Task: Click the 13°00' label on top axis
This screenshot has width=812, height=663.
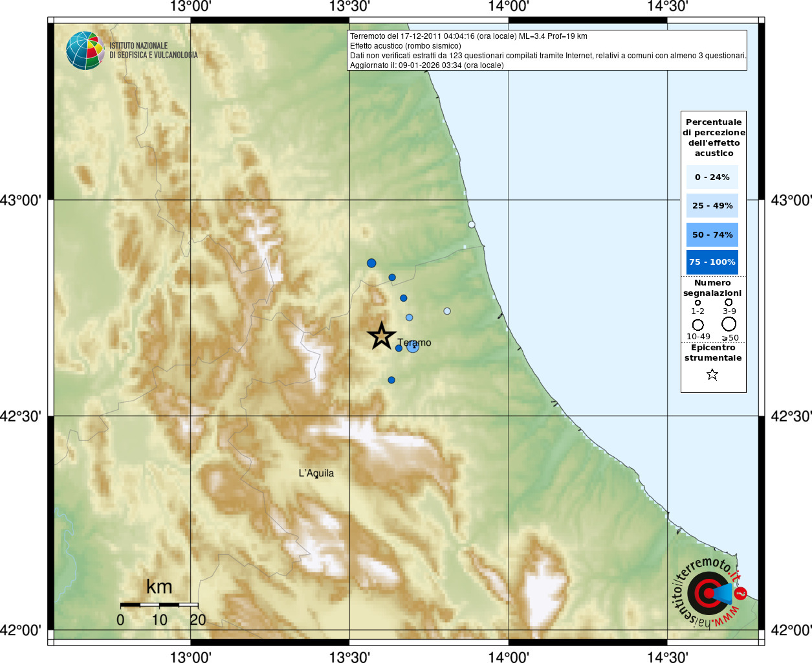Action: (191, 6)
